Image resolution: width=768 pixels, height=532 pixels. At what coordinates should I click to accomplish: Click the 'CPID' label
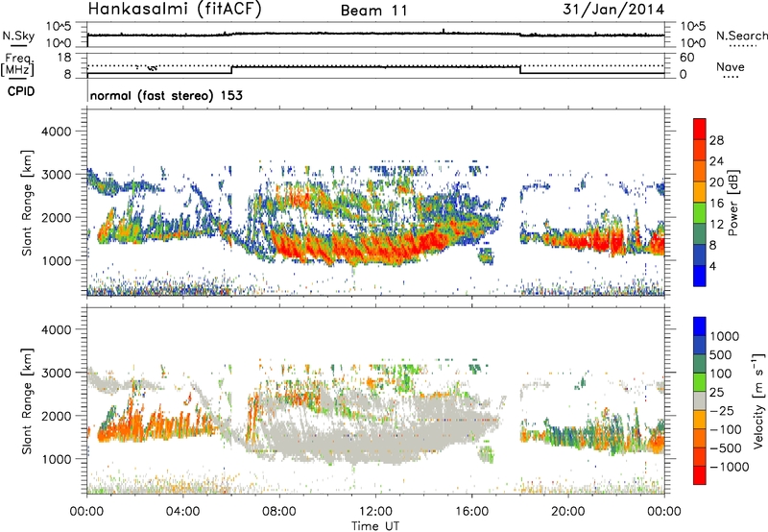pos(21,91)
